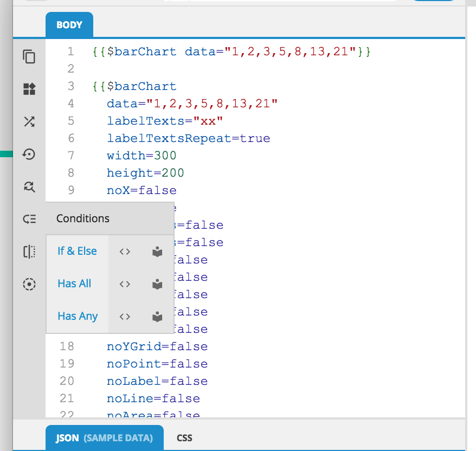Select the target focus icon at sidebar bottom
This screenshot has width=476, height=451.
tap(29, 284)
